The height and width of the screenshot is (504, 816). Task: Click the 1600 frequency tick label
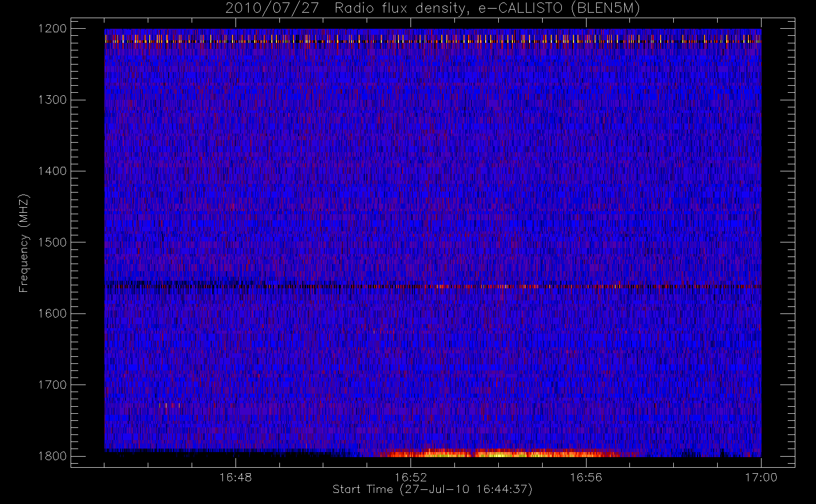point(53,313)
